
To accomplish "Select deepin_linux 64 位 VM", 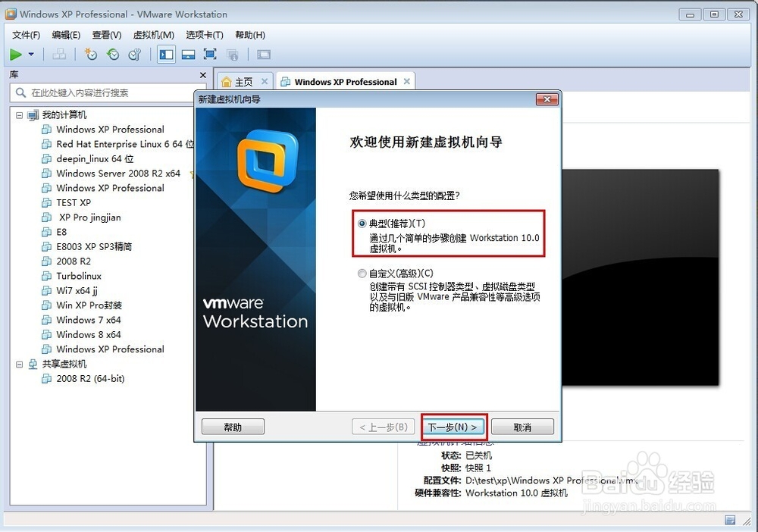I will coord(95,158).
